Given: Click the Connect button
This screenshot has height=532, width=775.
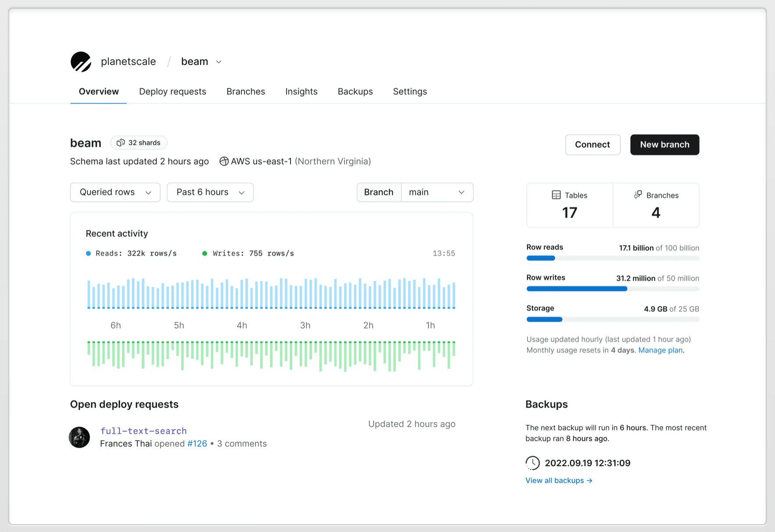Looking at the screenshot, I should [592, 144].
